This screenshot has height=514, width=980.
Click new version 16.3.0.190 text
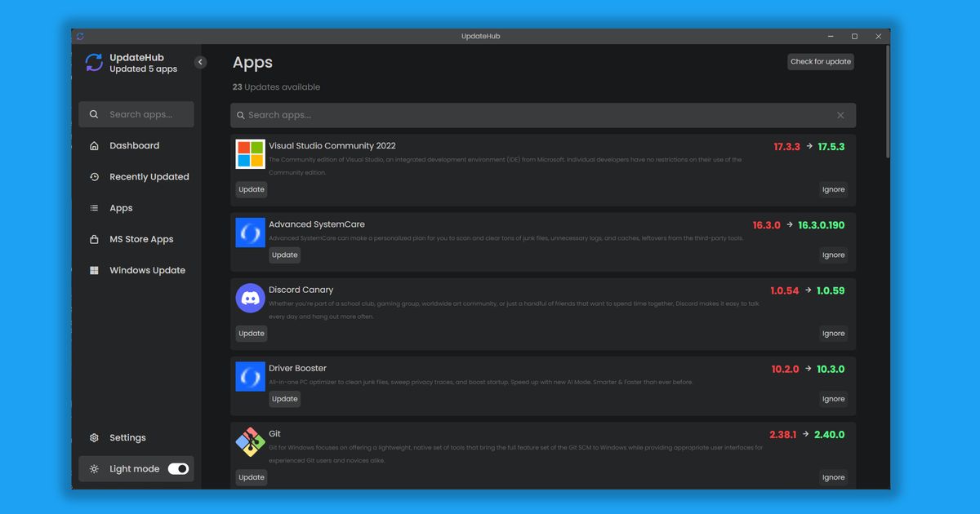pos(822,225)
